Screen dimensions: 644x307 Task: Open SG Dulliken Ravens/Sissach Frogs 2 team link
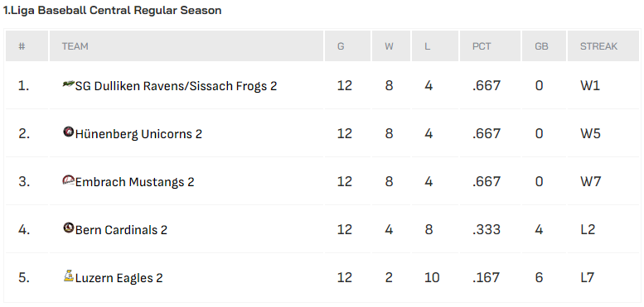click(x=176, y=86)
